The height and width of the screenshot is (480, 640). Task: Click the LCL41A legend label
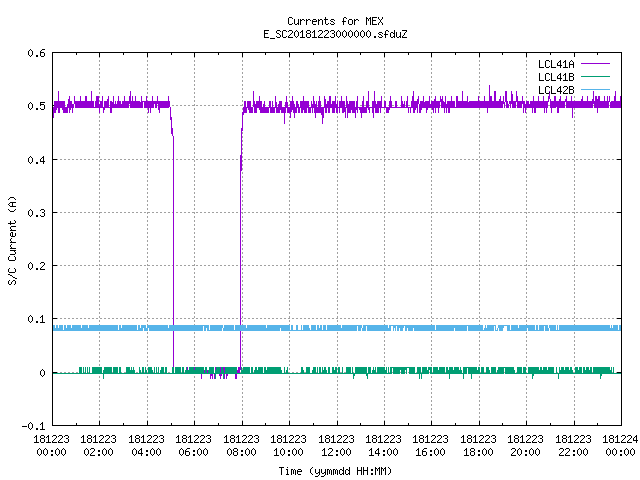click(x=556, y=64)
